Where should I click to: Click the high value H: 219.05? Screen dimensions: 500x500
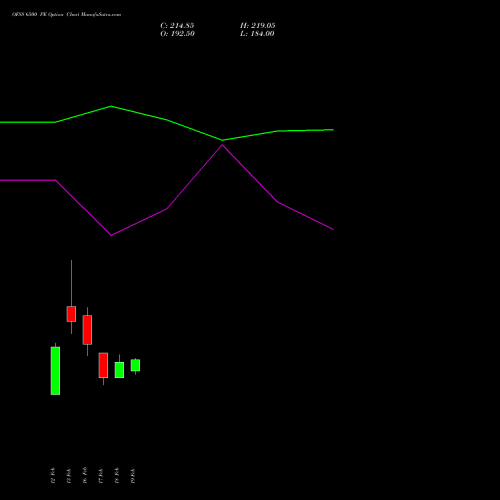(x=258, y=26)
